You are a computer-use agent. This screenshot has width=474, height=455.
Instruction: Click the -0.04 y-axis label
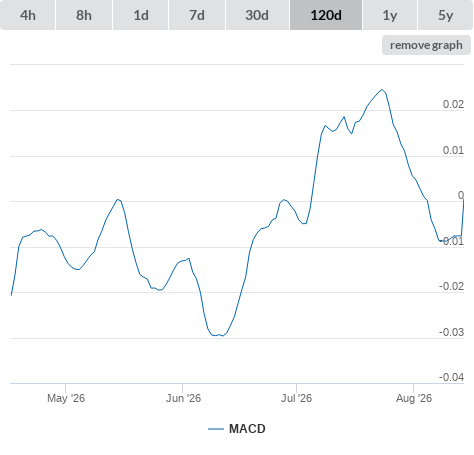tap(451, 377)
